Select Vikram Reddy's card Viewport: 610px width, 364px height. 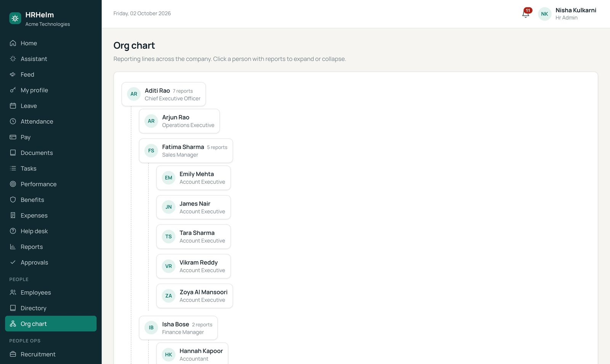[193, 266]
